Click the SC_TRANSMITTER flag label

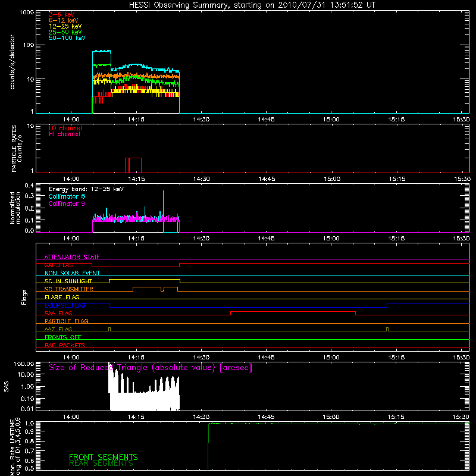point(69,289)
